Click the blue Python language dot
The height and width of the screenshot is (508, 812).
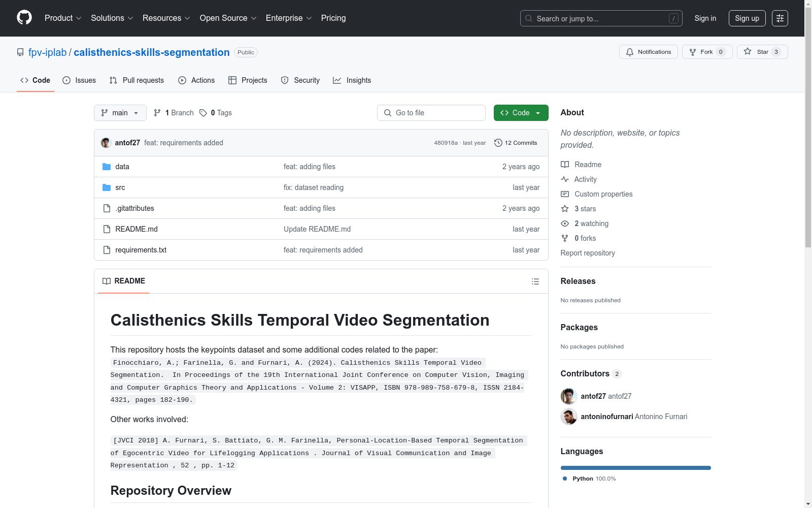pyautogui.click(x=565, y=479)
